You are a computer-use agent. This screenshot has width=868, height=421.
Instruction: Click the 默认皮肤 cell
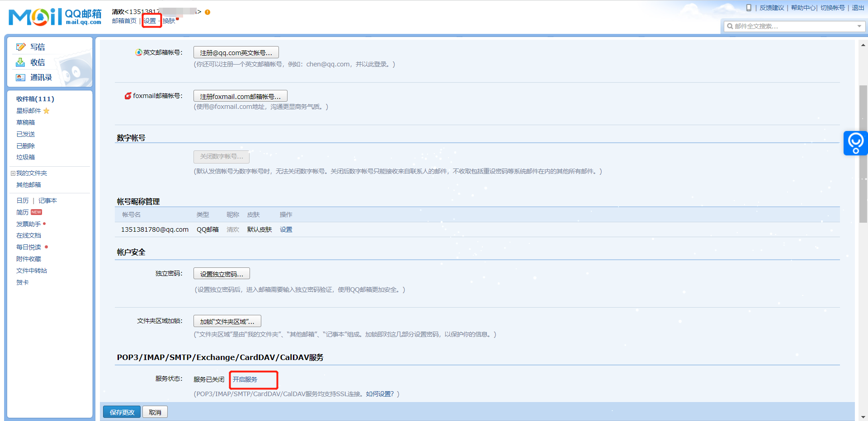click(x=259, y=229)
